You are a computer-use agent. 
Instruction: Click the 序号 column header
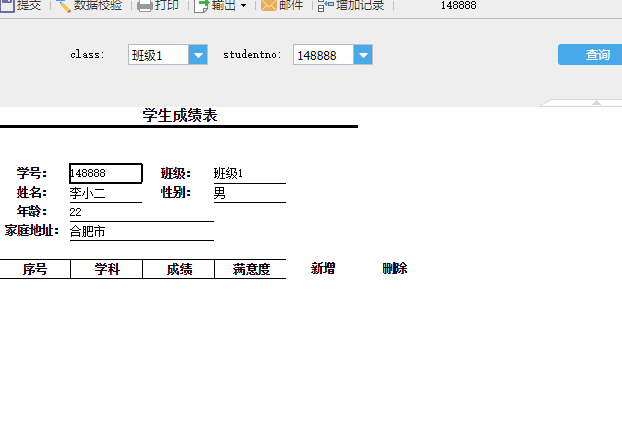(x=35, y=269)
